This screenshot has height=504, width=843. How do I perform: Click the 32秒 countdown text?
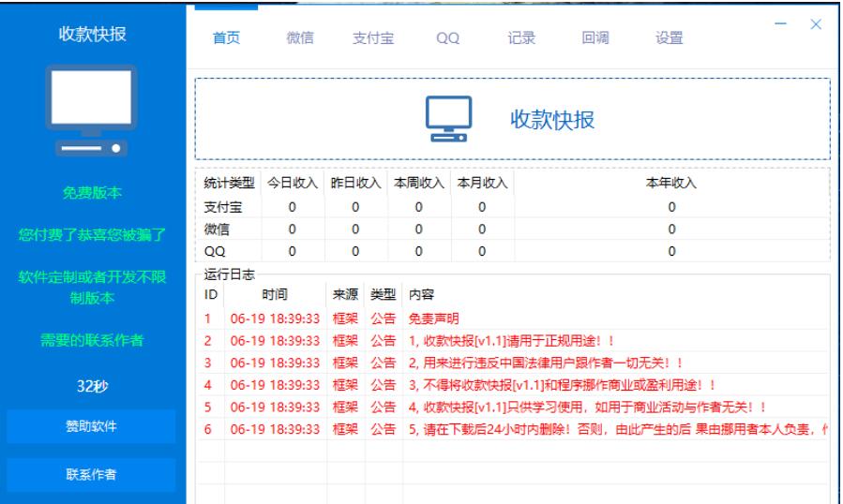pos(92,386)
